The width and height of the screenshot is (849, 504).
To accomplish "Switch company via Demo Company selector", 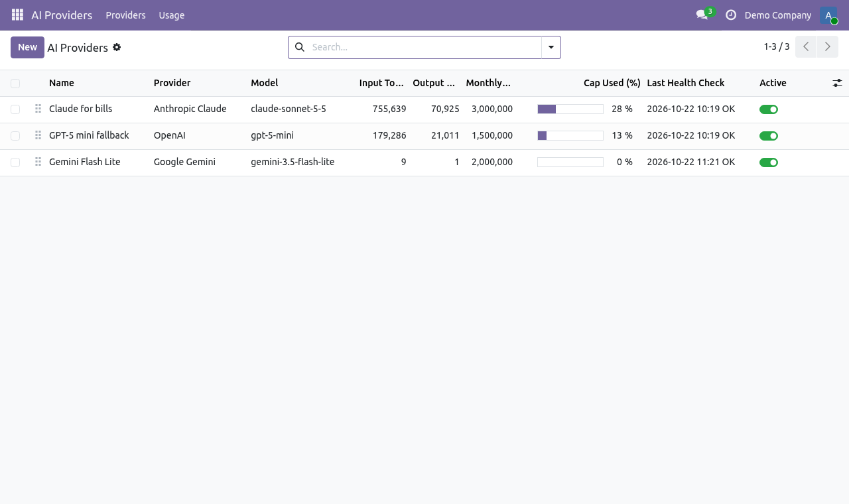I will tap(778, 15).
